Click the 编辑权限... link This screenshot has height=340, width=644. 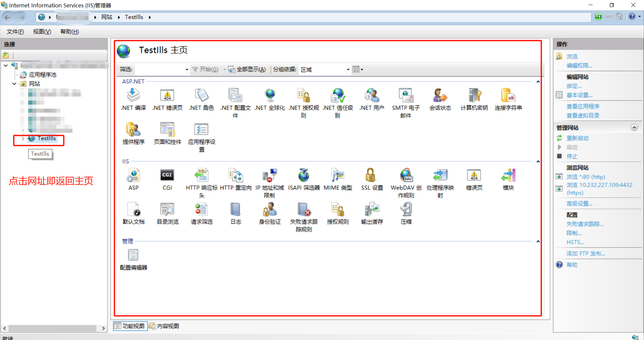coord(579,66)
